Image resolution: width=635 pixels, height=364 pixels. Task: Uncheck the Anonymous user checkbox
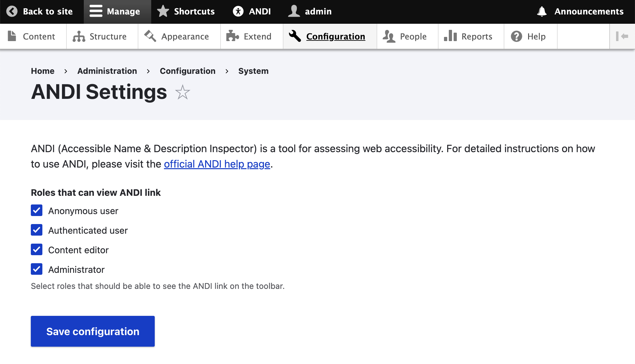[37, 211]
